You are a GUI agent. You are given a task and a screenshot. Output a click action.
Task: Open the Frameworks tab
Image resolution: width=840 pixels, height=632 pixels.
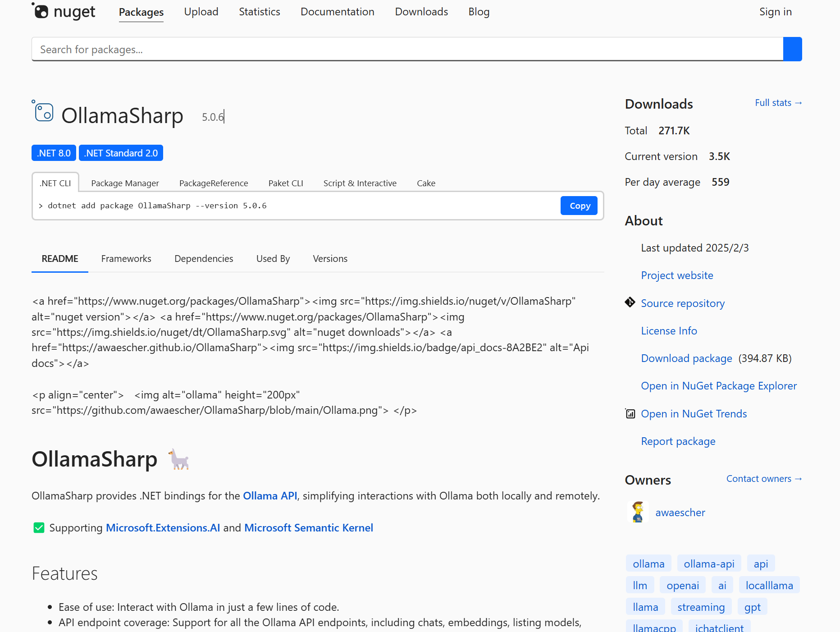coord(126,259)
